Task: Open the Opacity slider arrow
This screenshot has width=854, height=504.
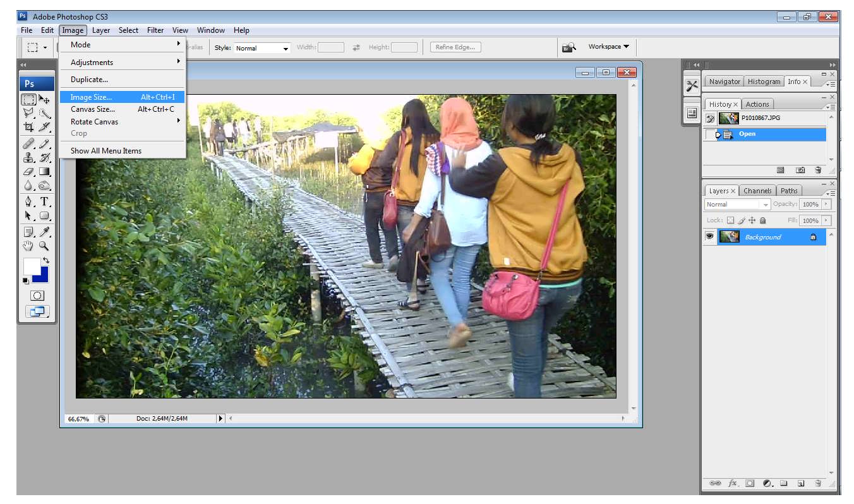Action: point(826,204)
